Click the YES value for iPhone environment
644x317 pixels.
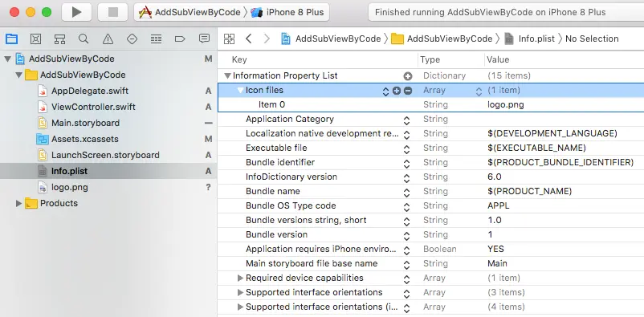coord(495,249)
